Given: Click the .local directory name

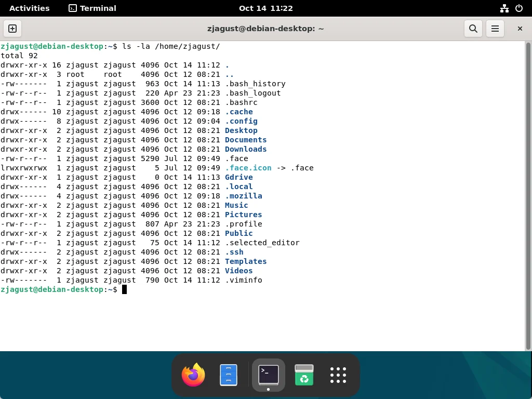Looking at the screenshot, I should click(239, 187).
